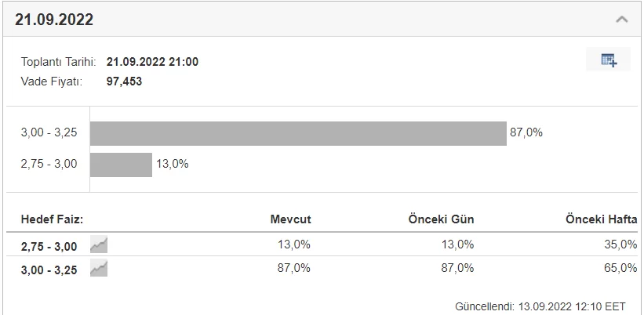
Task: Collapse the 21.09.2022 panel chevron
Action: click(621, 19)
